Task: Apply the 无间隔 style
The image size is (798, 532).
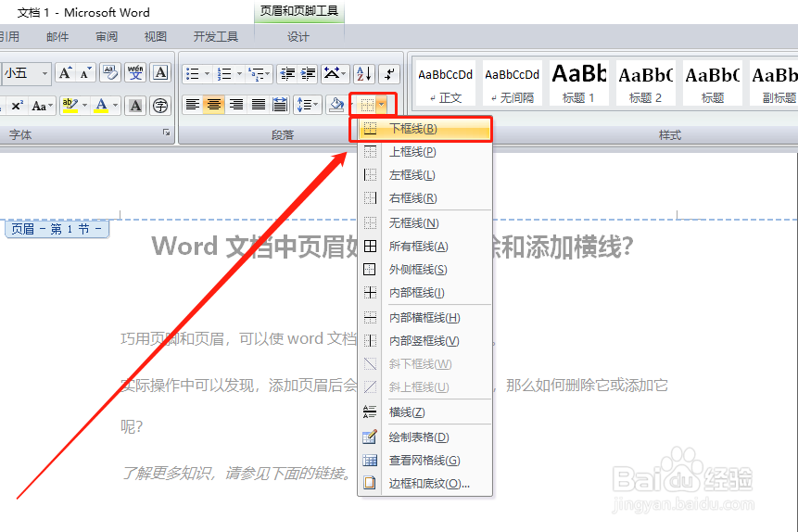Action: click(x=512, y=83)
